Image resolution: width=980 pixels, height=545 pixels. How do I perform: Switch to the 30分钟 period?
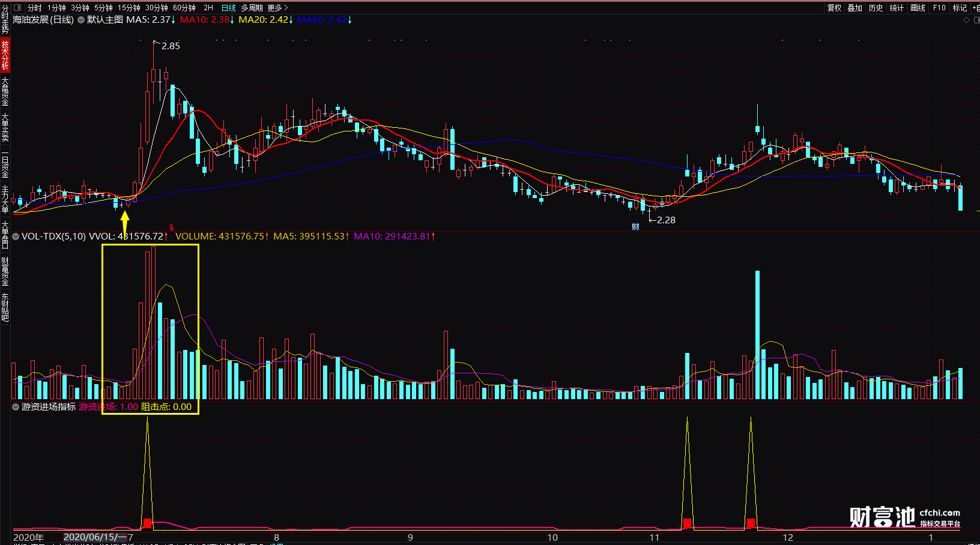click(157, 8)
